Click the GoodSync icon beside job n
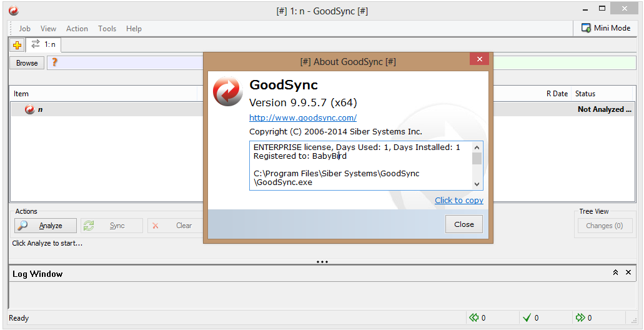This screenshot has width=644, height=330. click(x=29, y=109)
